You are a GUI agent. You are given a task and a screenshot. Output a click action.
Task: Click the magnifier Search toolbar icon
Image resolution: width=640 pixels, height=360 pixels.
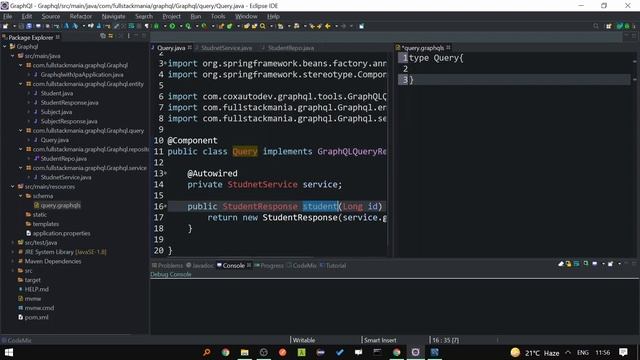(x=262, y=26)
